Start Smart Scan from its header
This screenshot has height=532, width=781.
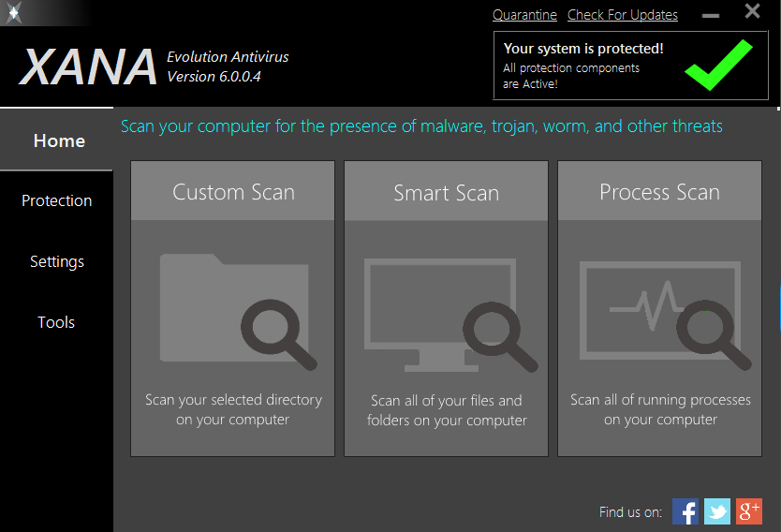click(446, 193)
